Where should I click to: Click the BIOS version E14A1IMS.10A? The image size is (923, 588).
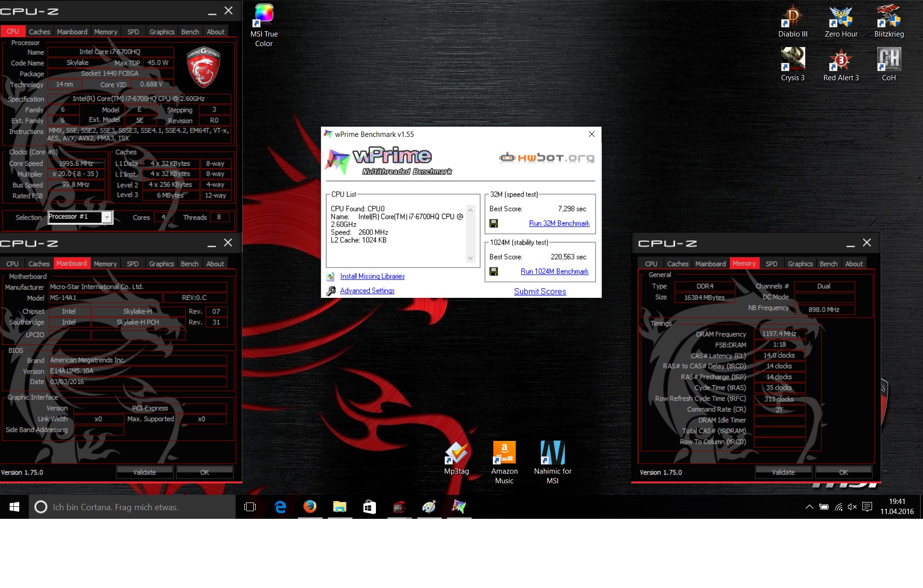click(x=137, y=371)
